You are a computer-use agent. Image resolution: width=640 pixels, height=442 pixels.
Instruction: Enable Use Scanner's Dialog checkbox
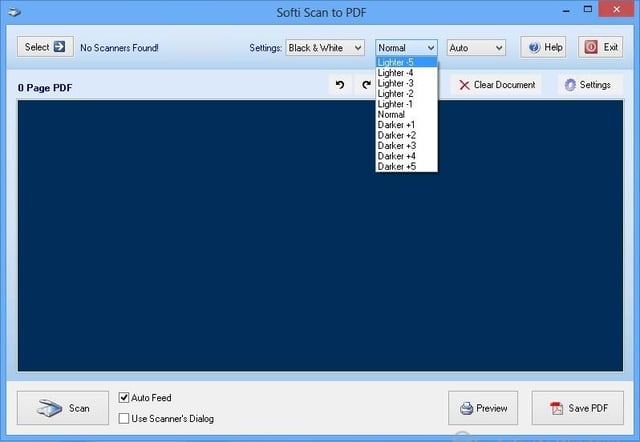pos(124,418)
